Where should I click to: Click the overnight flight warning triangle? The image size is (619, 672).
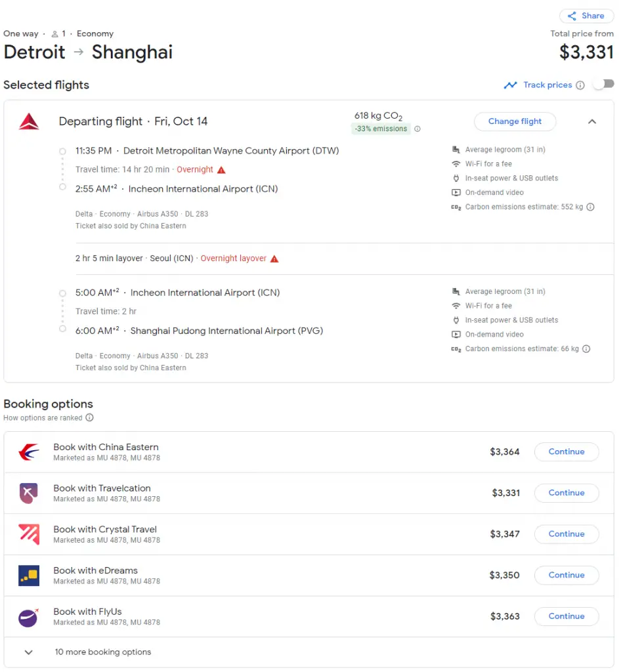(x=221, y=170)
